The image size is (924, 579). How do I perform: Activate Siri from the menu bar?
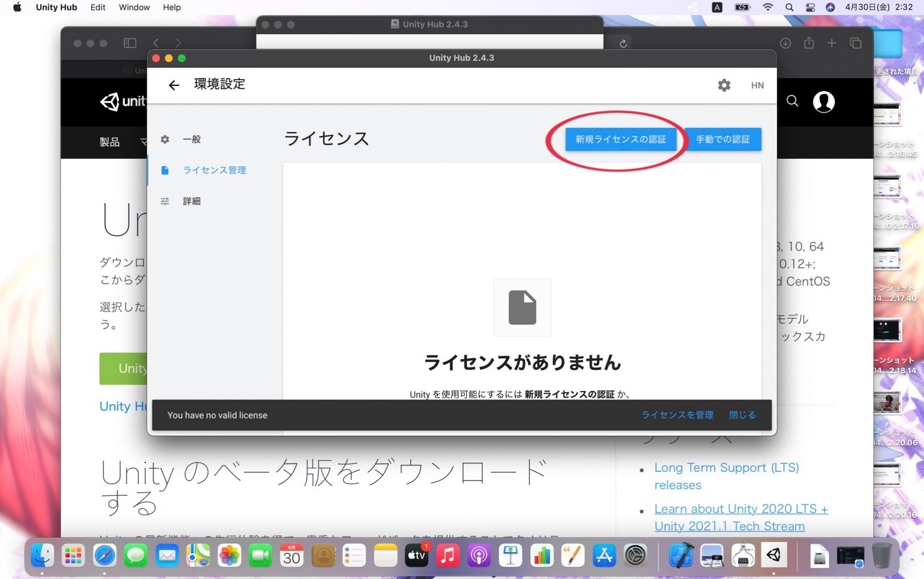pyautogui.click(x=830, y=7)
